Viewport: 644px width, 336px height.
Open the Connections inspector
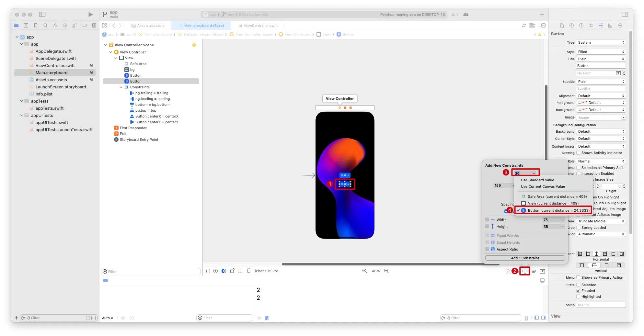point(620,26)
